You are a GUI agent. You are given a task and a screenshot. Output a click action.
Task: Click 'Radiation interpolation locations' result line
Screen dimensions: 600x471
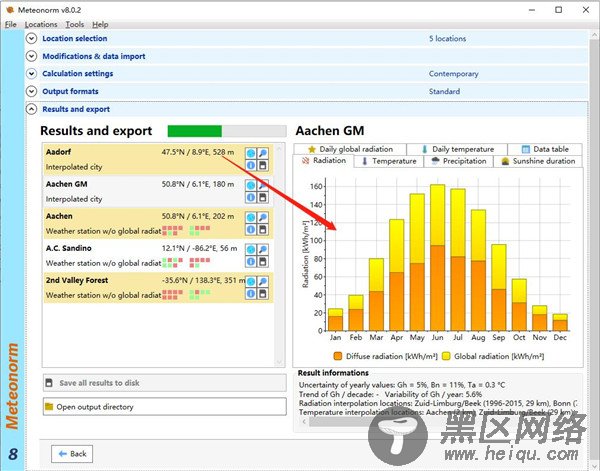tap(438, 403)
